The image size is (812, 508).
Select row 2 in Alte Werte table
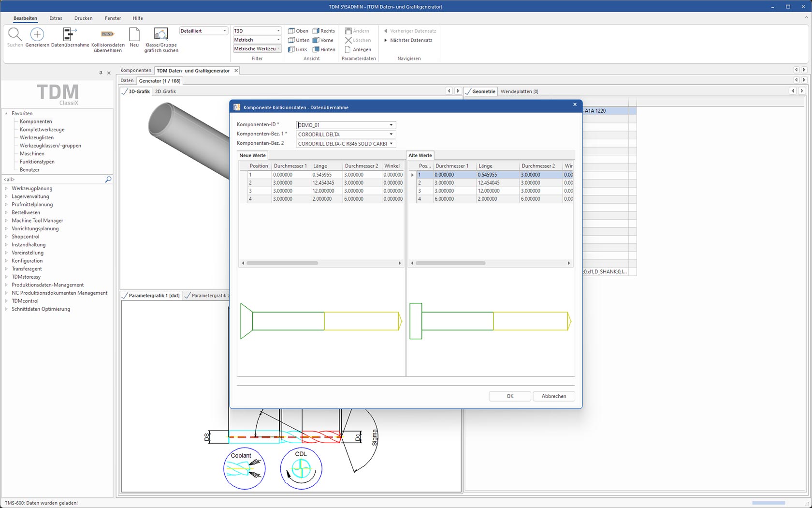[491, 183]
